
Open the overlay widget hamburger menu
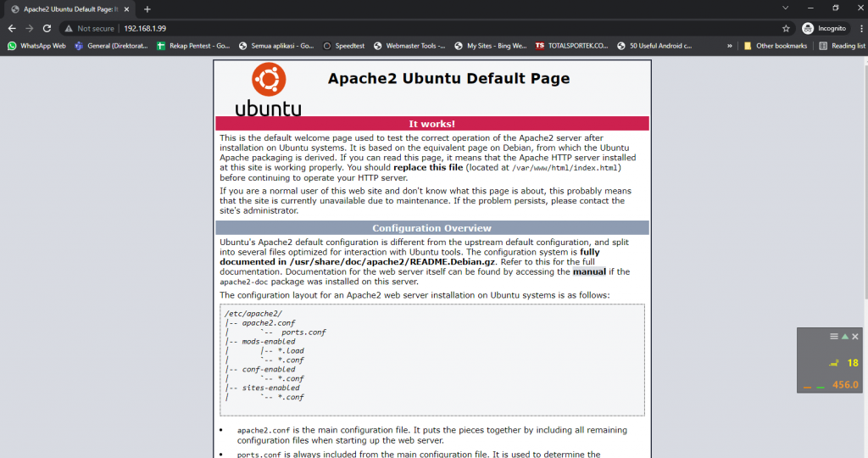(834, 337)
